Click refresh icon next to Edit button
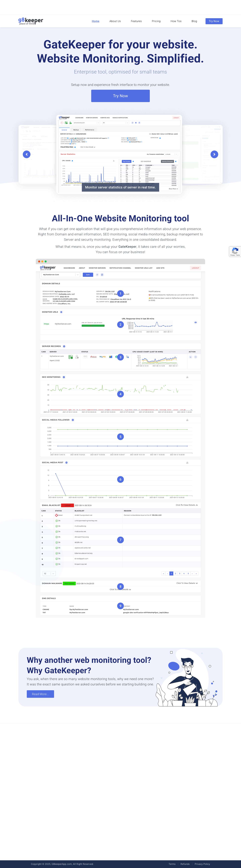 pyautogui.click(x=97, y=275)
